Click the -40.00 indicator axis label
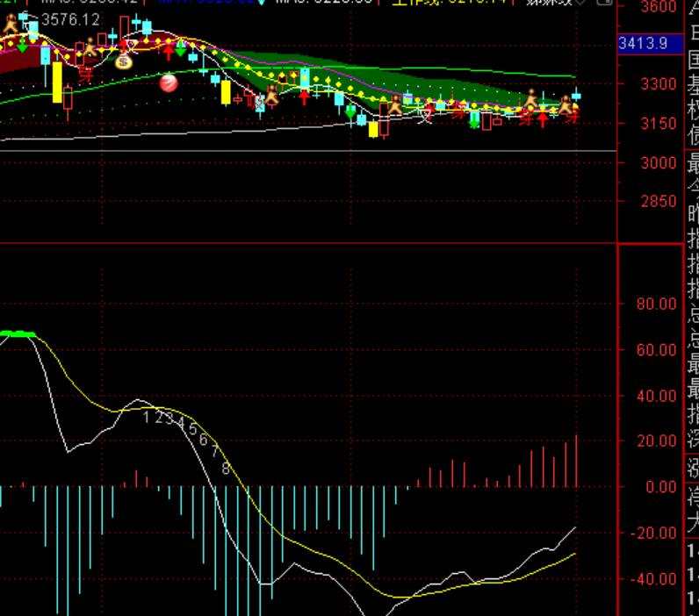The width and height of the screenshot is (699, 616). [653, 579]
